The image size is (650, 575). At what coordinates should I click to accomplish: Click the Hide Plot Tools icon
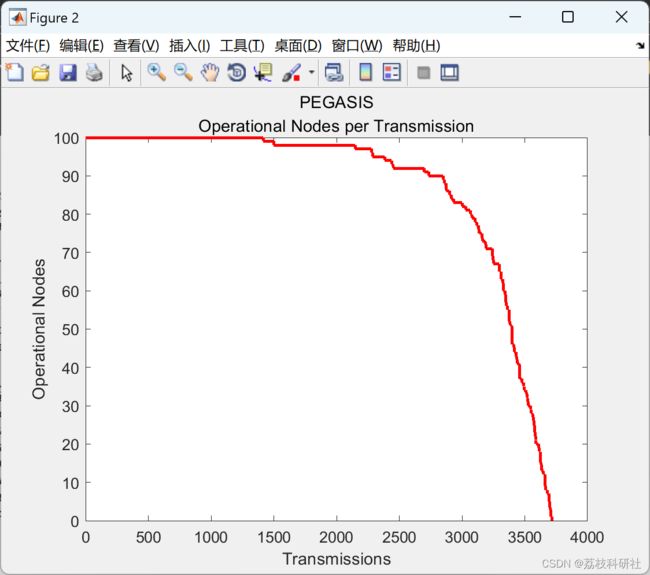pyautogui.click(x=423, y=73)
